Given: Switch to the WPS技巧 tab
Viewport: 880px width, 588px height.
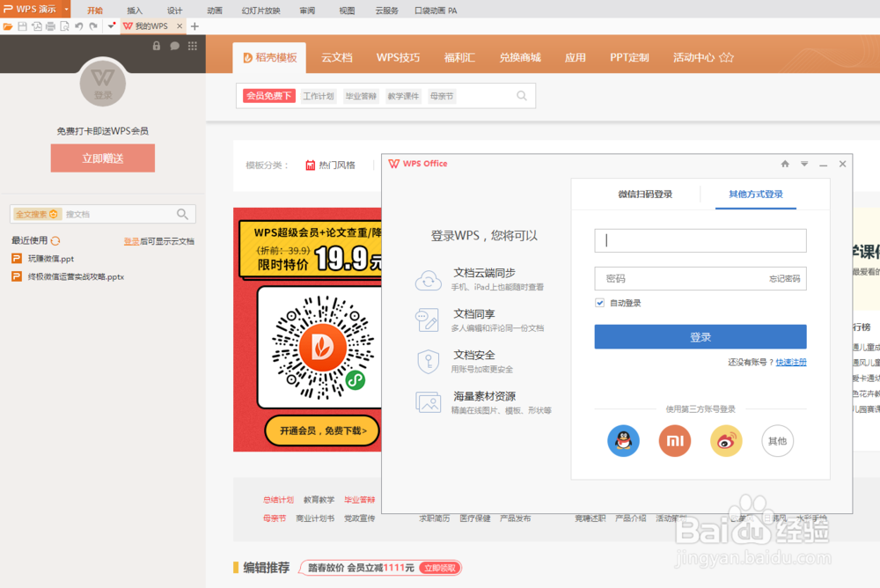Looking at the screenshot, I should pos(398,57).
